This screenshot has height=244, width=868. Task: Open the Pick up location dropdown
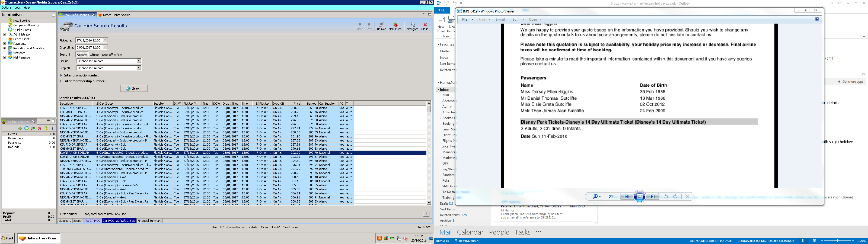(x=139, y=61)
